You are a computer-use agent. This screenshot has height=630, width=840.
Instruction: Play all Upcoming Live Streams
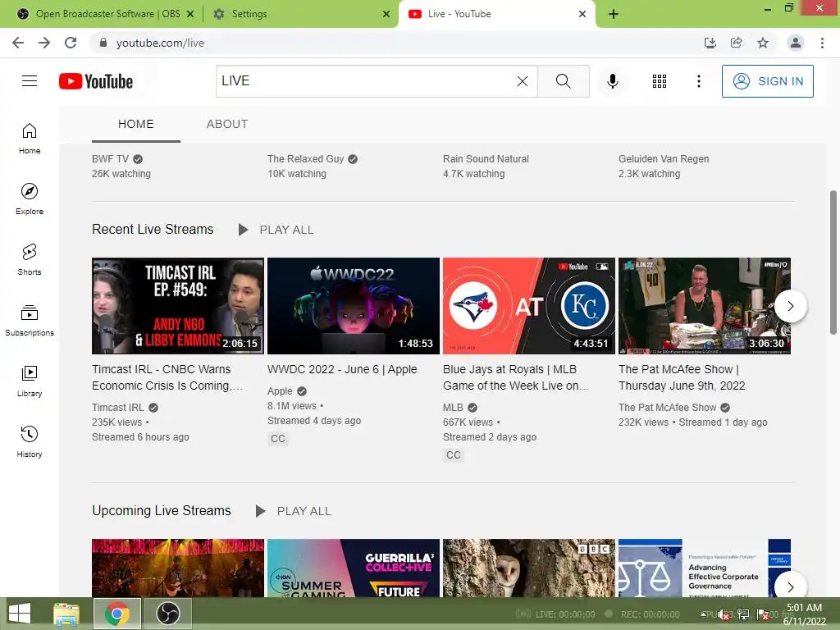(x=294, y=511)
